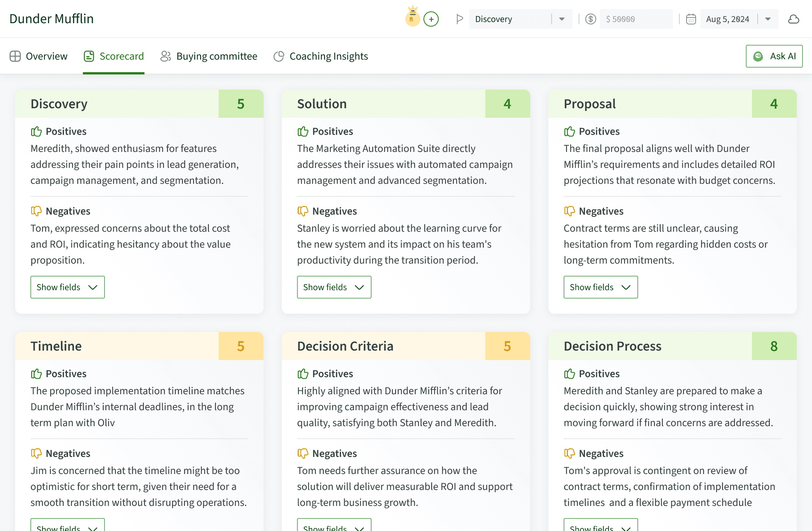
Task: Click Solution card thumbs-down Negatives icon
Action: coord(303,211)
